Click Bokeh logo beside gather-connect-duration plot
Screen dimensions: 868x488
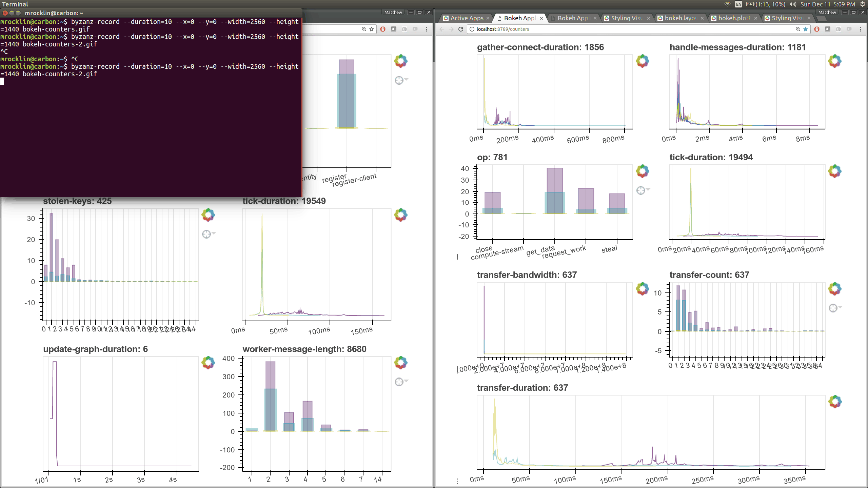[x=642, y=61]
